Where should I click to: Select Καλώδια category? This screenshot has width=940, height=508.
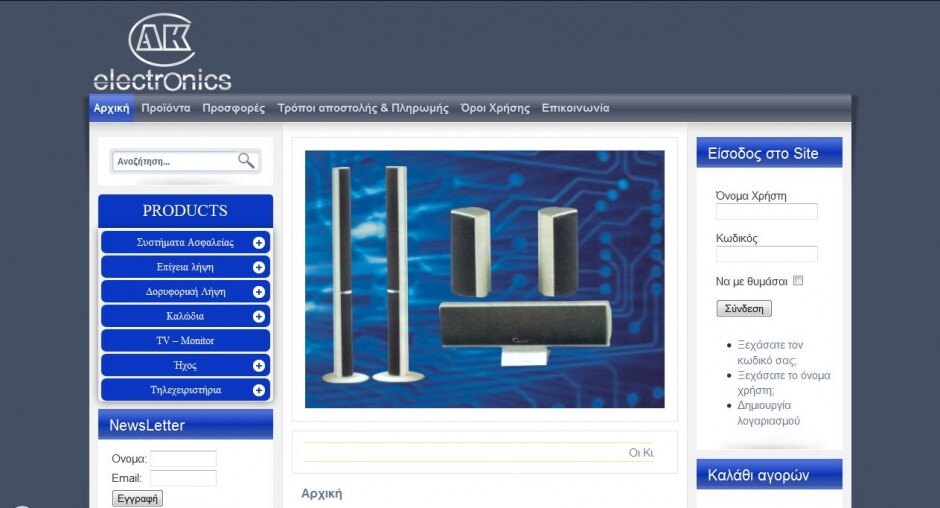point(185,316)
